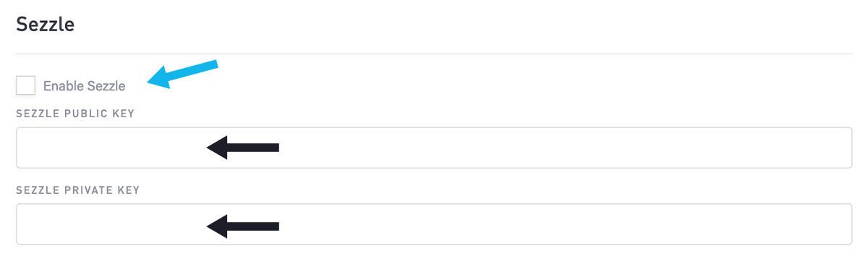Screen dimensions: 868x280
Task: Select the 'SEZZLE PUBLIC KEY' field label
Action: 75,114
